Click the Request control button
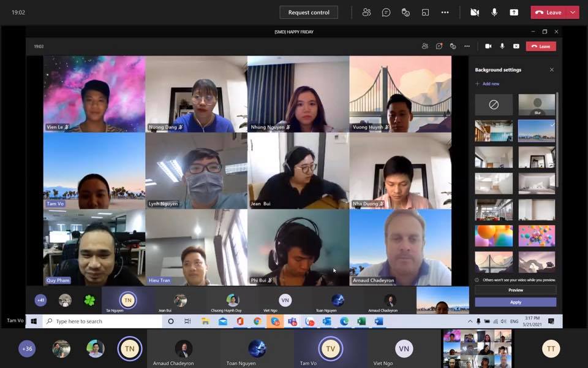 309,12
